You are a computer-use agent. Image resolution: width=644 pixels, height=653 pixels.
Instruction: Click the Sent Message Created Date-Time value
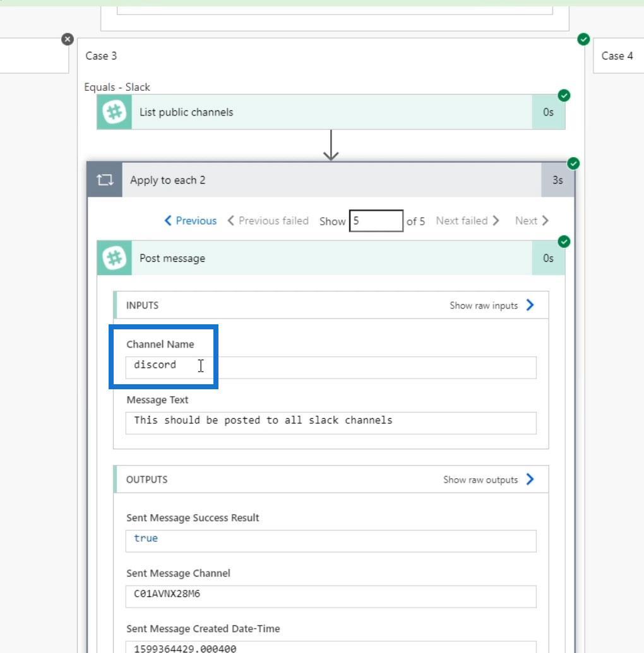click(x=185, y=648)
